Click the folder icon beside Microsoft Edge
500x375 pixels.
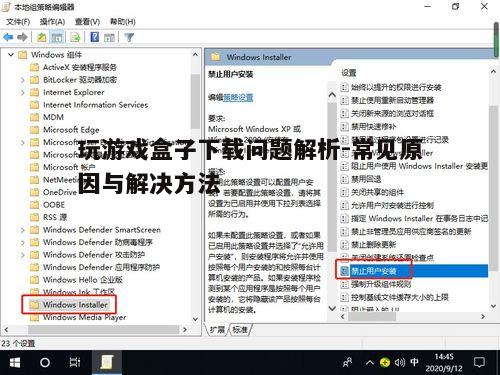[34, 130]
